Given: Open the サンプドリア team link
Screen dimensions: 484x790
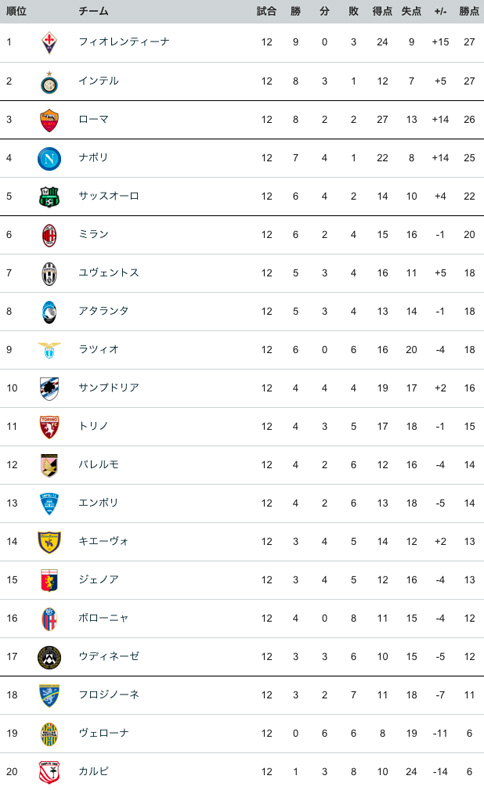Looking at the screenshot, I should [108, 387].
